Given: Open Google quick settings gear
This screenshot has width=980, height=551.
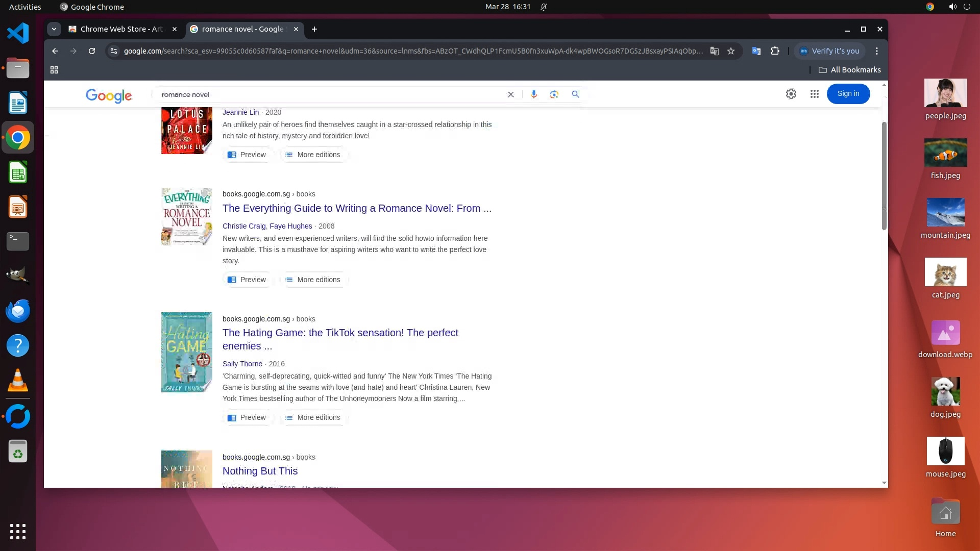Looking at the screenshot, I should (x=791, y=94).
